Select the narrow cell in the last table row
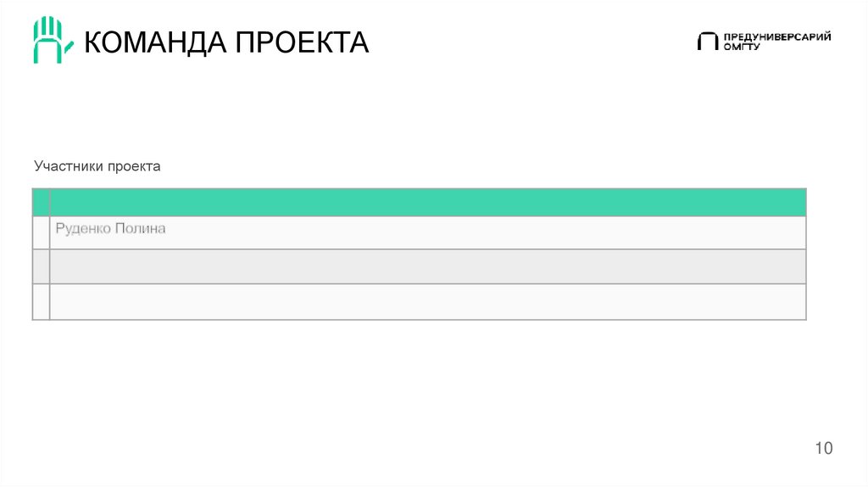This screenshot has height=487, width=868. (x=41, y=301)
